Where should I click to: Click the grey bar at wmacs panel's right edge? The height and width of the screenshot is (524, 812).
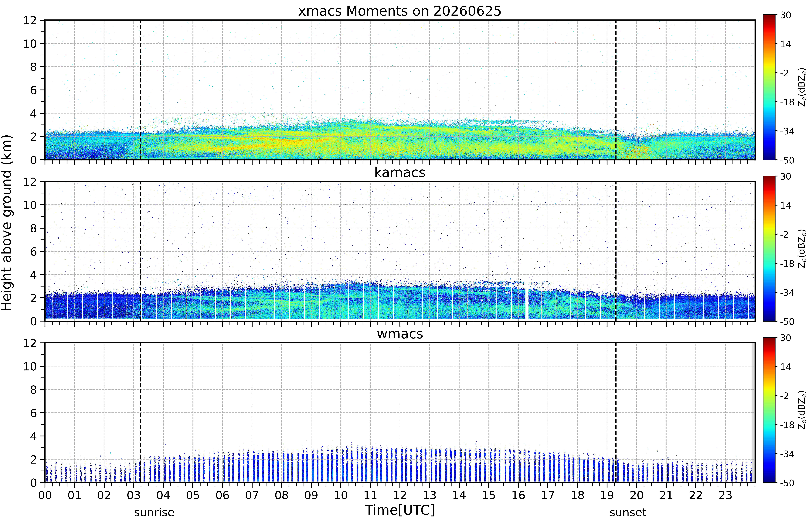click(753, 413)
